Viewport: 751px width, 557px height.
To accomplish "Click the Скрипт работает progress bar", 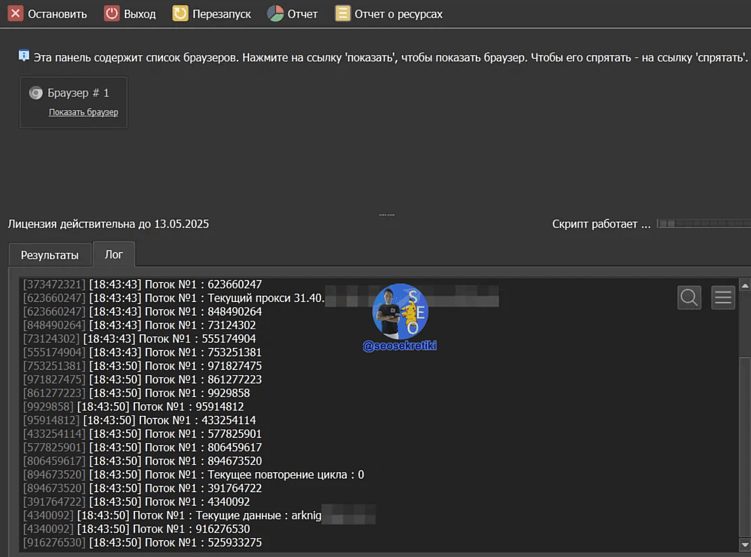I will (704, 224).
